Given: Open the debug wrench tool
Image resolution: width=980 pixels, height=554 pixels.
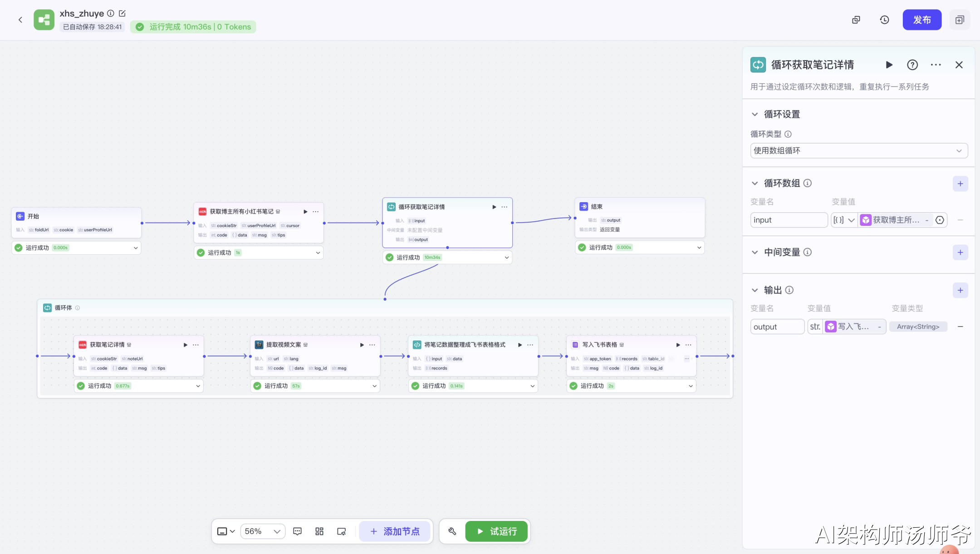Looking at the screenshot, I should (452, 531).
